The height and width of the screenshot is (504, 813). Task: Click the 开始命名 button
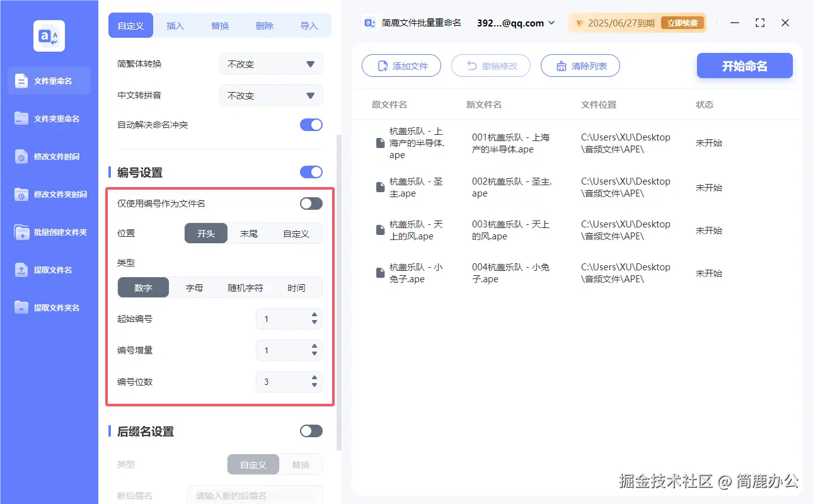point(744,66)
